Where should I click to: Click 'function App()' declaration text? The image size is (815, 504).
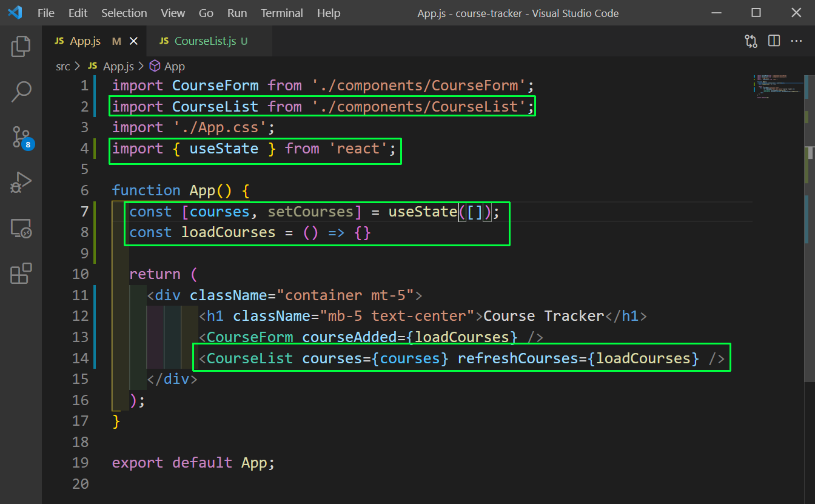pos(172,190)
